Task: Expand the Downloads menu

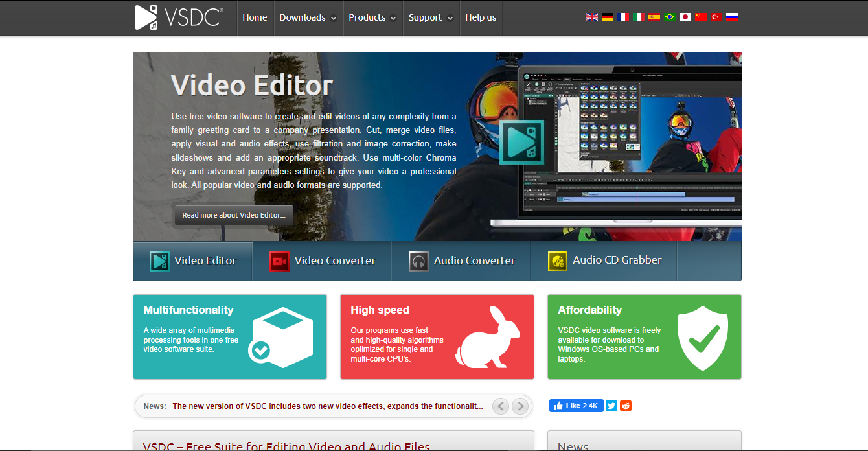Action: pos(308,17)
